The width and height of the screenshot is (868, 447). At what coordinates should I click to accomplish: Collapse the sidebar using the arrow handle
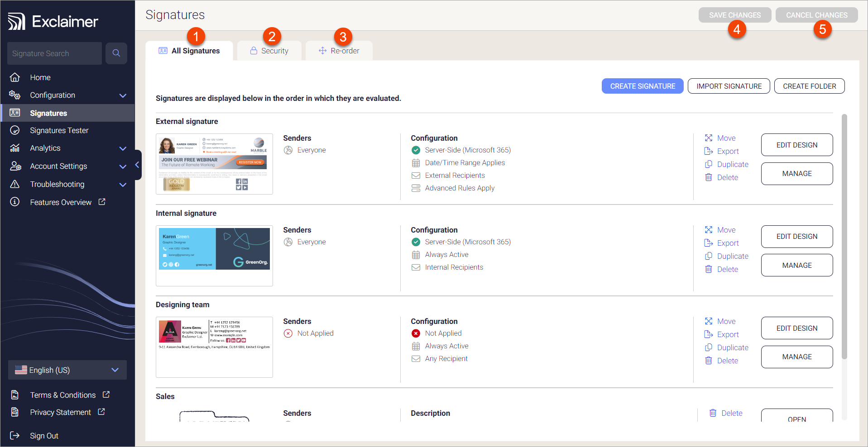coord(137,165)
